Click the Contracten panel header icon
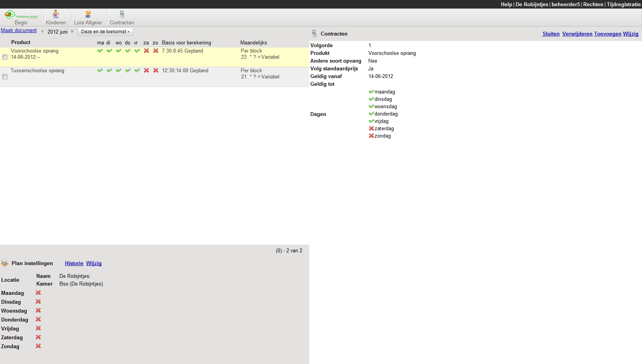The height and width of the screenshot is (364, 642). (x=314, y=34)
